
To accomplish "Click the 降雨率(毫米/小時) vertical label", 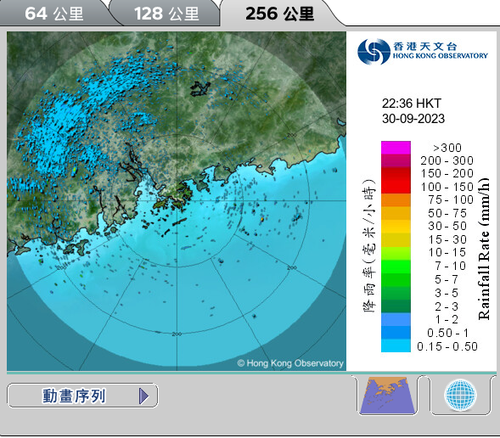I will (369, 245).
